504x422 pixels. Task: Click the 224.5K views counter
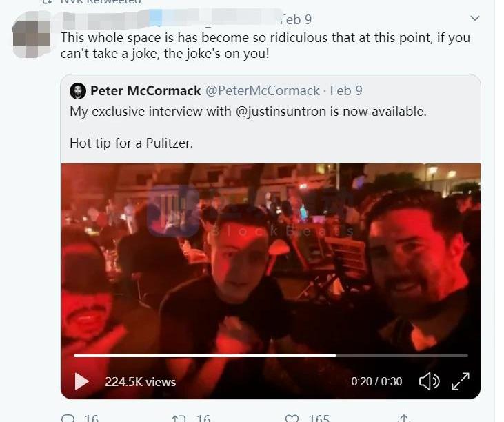(x=140, y=381)
